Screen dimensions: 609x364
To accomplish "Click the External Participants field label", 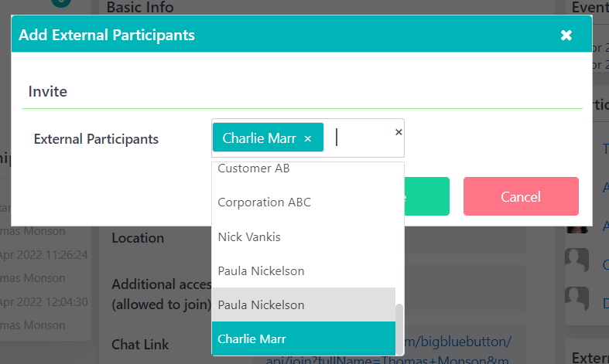I will tap(96, 139).
